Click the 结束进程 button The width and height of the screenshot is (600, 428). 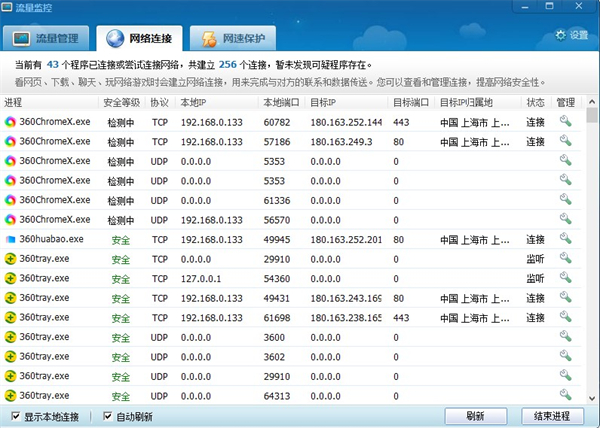(x=552, y=416)
